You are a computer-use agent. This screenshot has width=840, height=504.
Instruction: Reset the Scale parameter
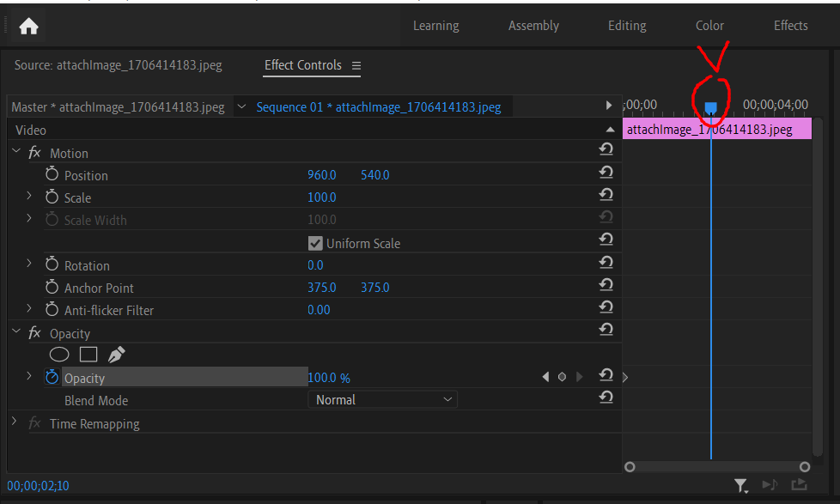coord(606,194)
